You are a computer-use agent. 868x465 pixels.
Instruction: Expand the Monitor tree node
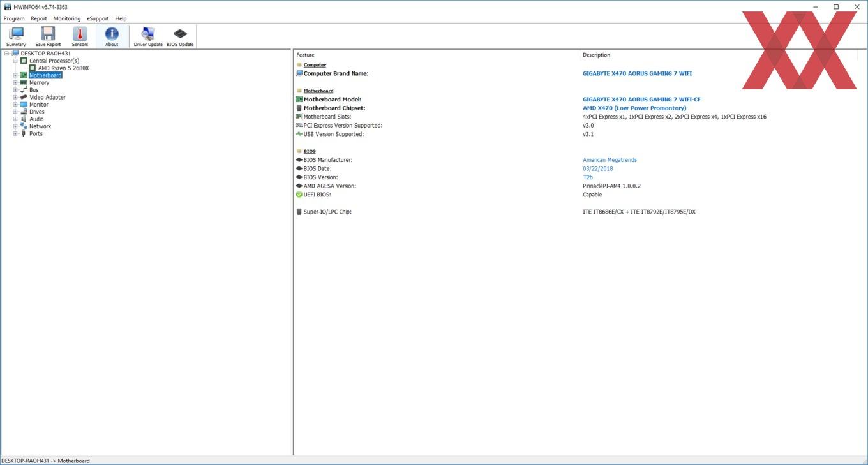[x=15, y=105]
